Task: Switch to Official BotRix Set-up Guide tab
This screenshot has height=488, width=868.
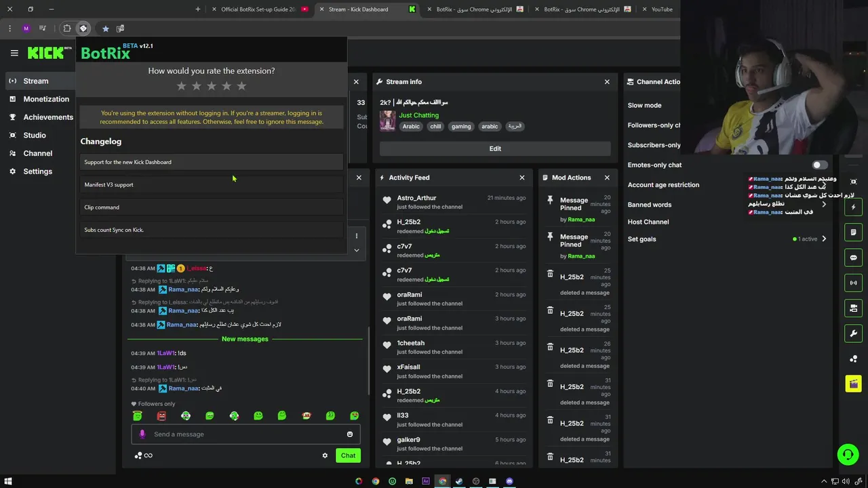Action: tap(260, 9)
